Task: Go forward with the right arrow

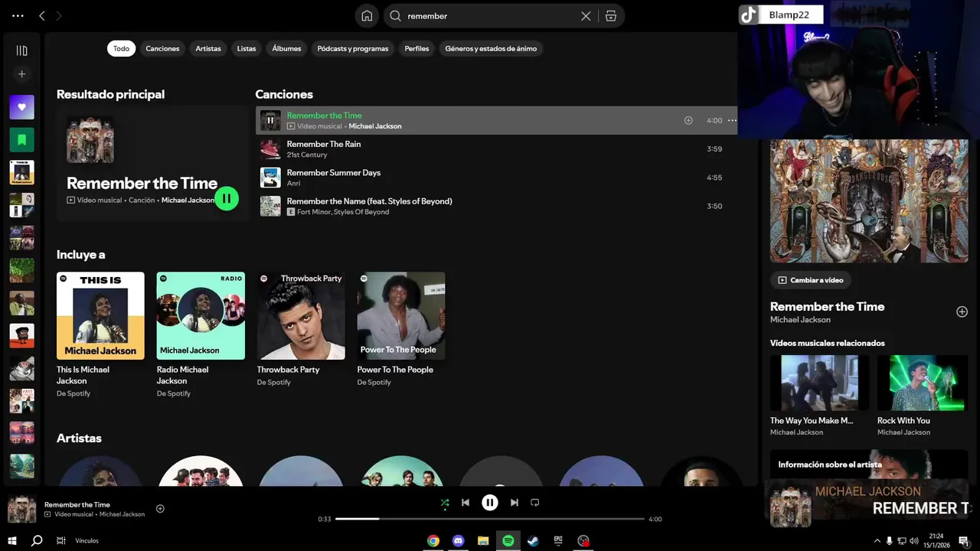Action: tap(59, 15)
